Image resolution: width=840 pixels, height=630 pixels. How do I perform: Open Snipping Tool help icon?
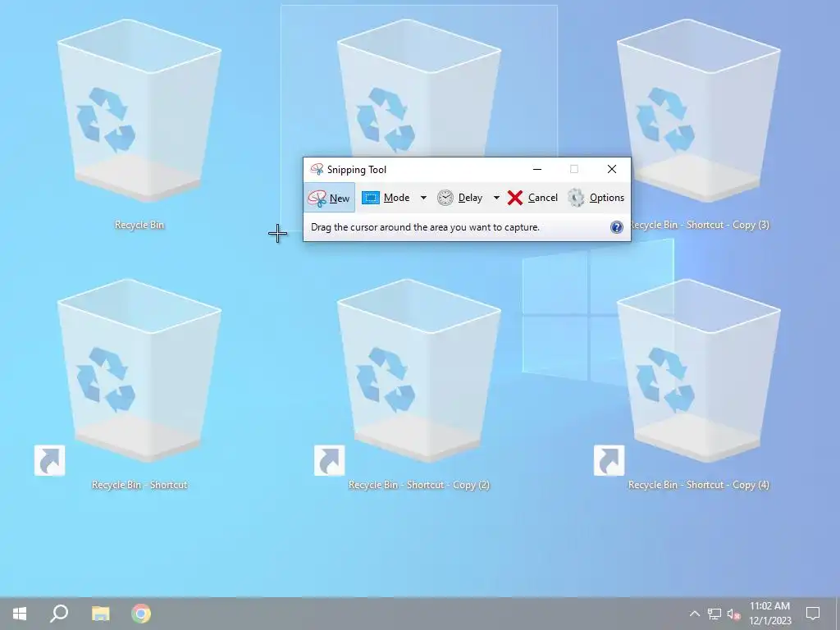pos(617,227)
